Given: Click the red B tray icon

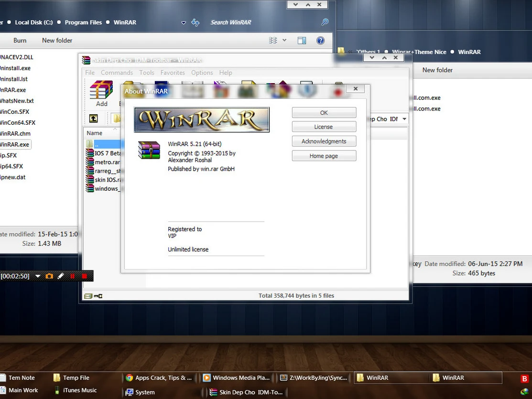Looking at the screenshot, I should point(524,378).
